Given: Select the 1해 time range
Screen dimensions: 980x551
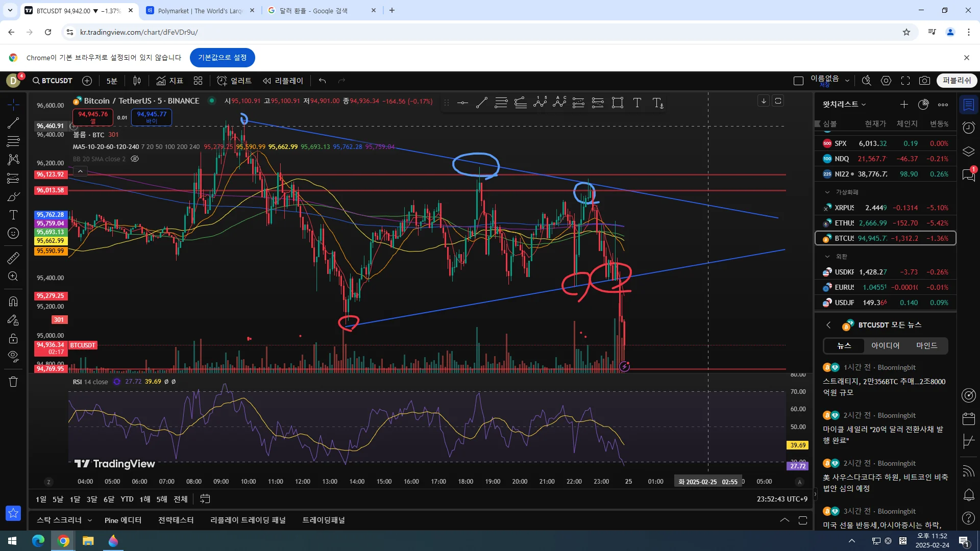Looking at the screenshot, I should (x=145, y=499).
